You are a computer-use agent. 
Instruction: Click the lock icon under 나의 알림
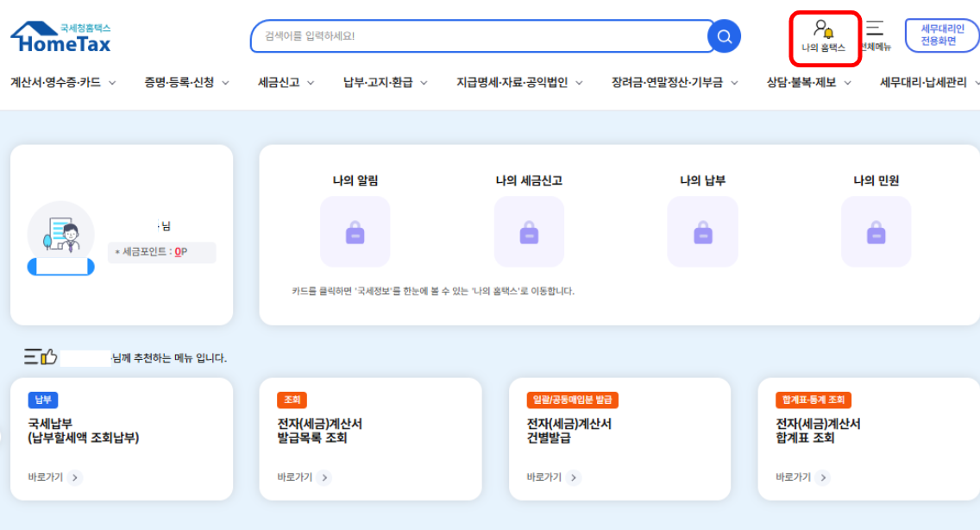(x=355, y=232)
